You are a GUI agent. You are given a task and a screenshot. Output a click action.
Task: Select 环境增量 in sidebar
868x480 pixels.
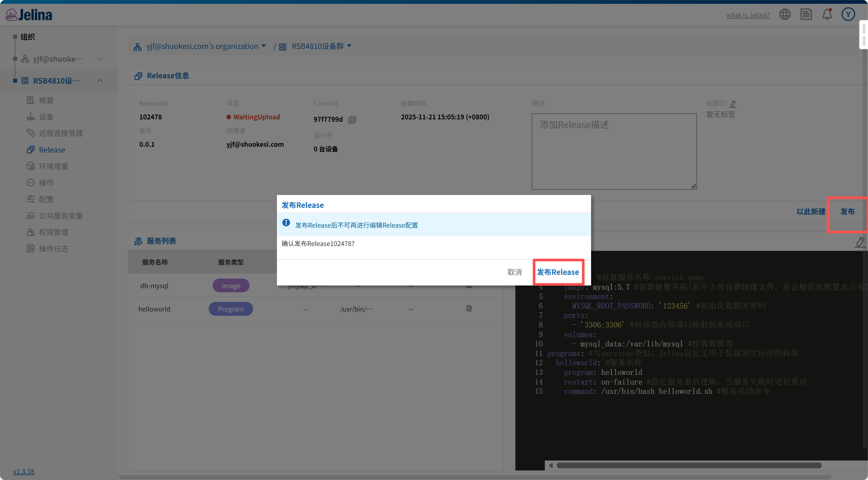(x=53, y=166)
